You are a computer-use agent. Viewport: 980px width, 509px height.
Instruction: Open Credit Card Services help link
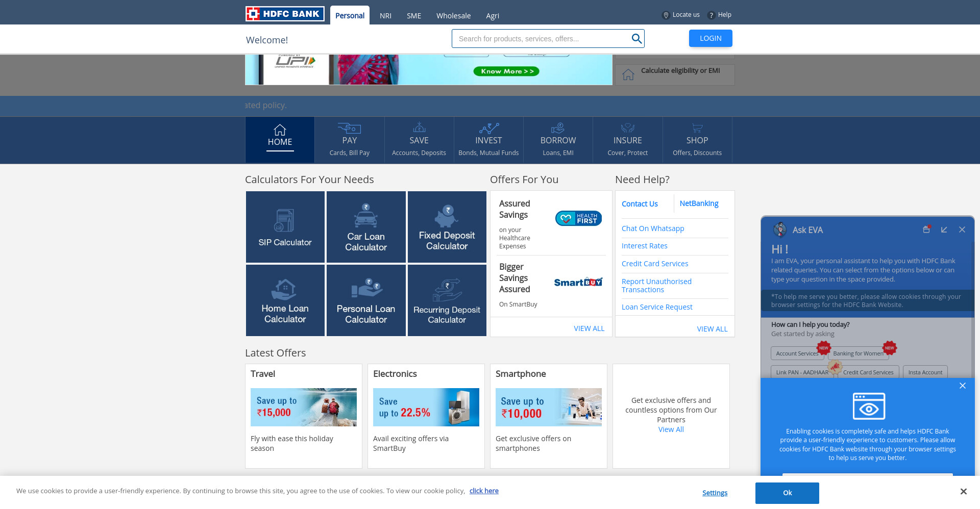pos(655,264)
